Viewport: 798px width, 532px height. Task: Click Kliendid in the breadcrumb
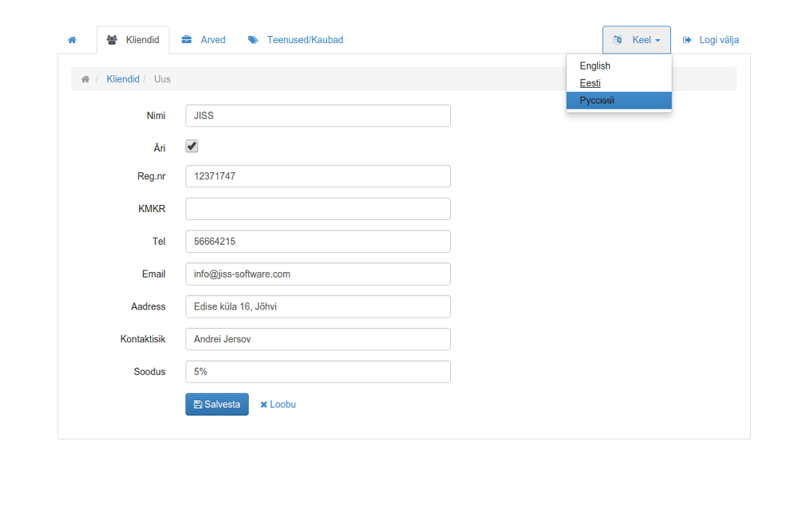pos(123,79)
